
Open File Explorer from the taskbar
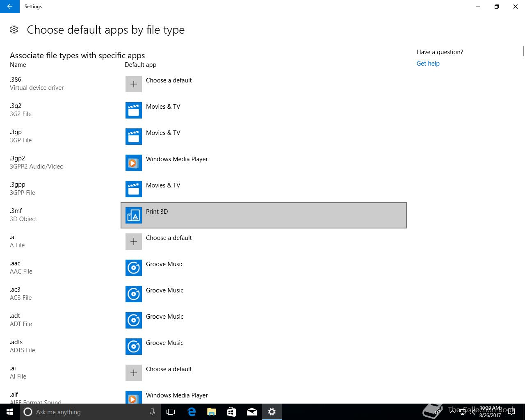(x=212, y=412)
